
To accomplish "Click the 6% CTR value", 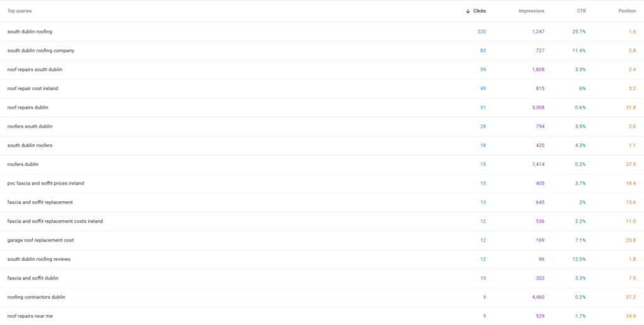I will (582, 88).
